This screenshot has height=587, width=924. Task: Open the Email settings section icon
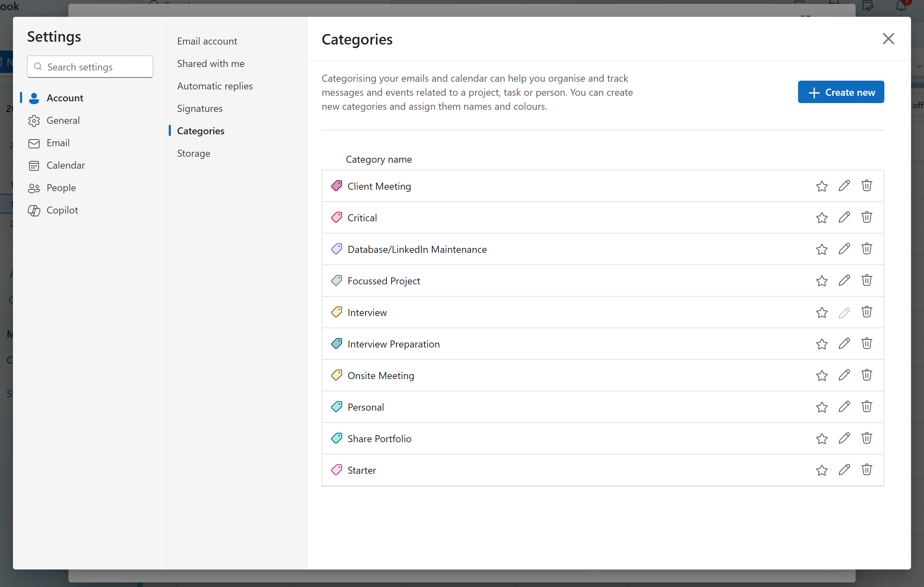34,143
